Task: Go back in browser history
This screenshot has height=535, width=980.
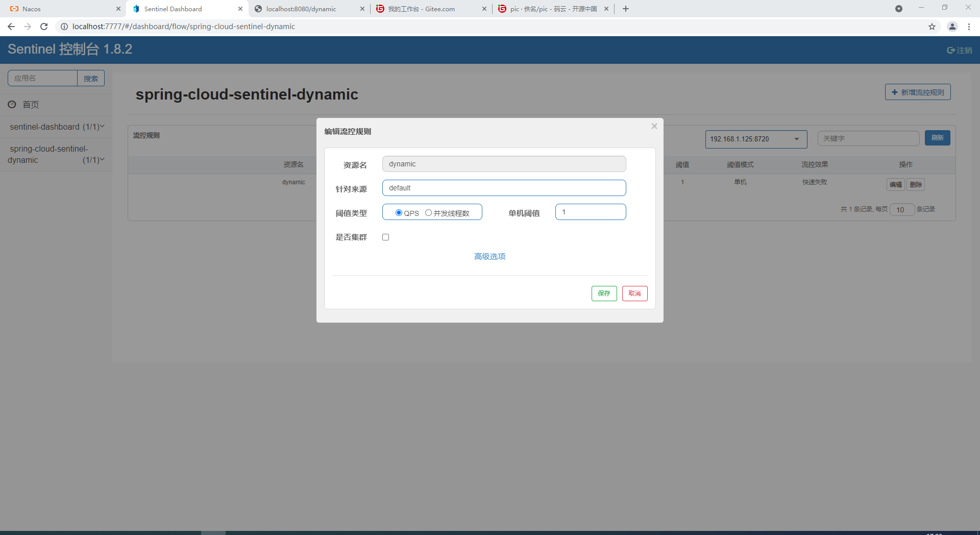Action: 11,27
